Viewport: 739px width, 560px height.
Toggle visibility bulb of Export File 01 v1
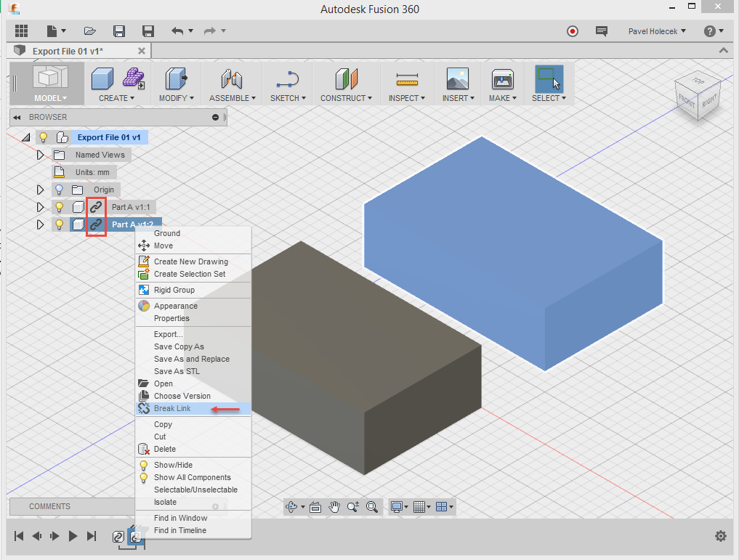point(44,137)
